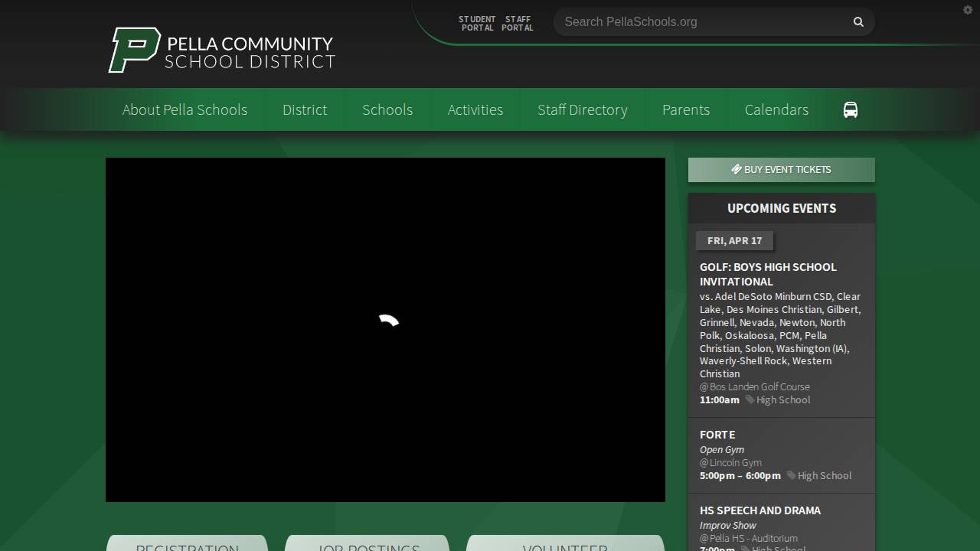
Task: Click the Buy Event Tickets button
Action: [781, 169]
